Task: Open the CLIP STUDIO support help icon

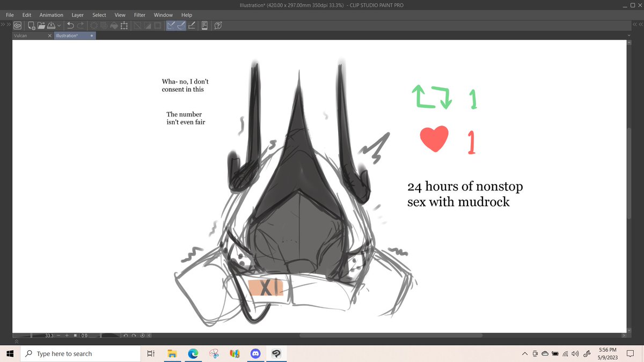Action: coord(219,25)
